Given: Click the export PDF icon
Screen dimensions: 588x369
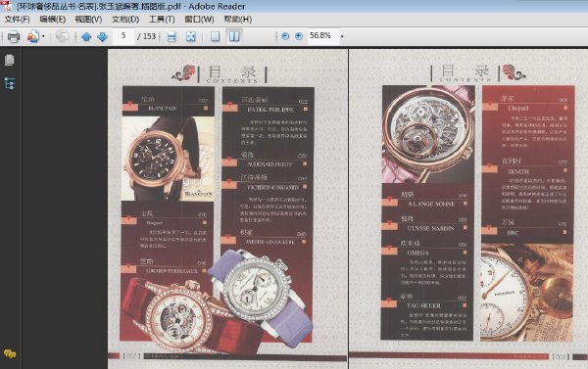Looking at the screenshot, I should (x=33, y=36).
